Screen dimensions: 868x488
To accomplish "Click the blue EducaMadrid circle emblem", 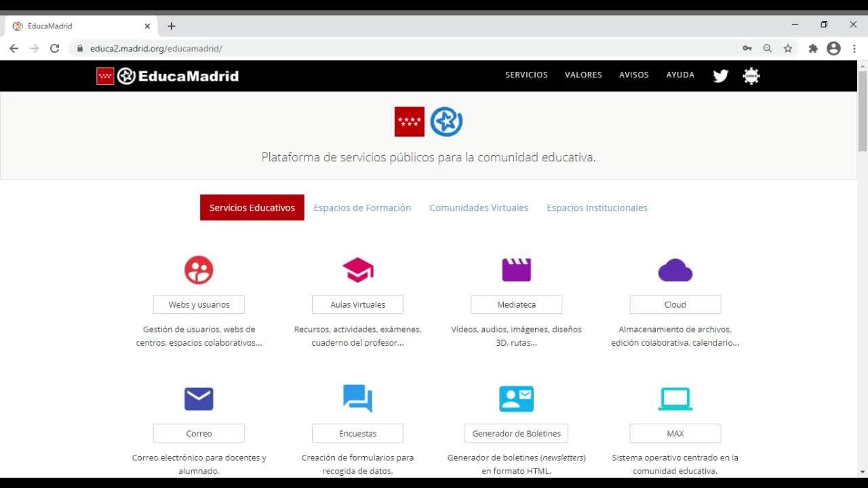I will point(446,122).
